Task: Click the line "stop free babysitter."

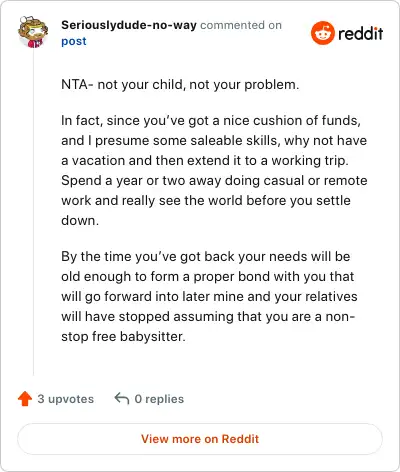Action: point(123,336)
